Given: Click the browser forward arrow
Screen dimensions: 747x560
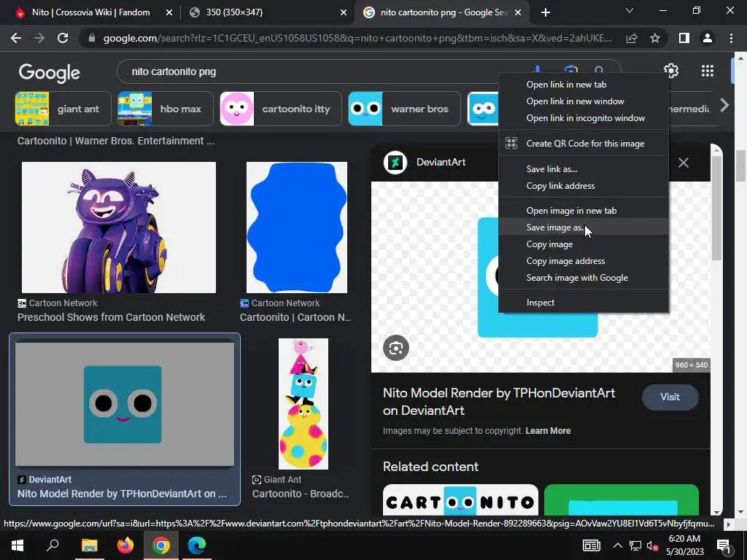Looking at the screenshot, I should click(39, 38).
